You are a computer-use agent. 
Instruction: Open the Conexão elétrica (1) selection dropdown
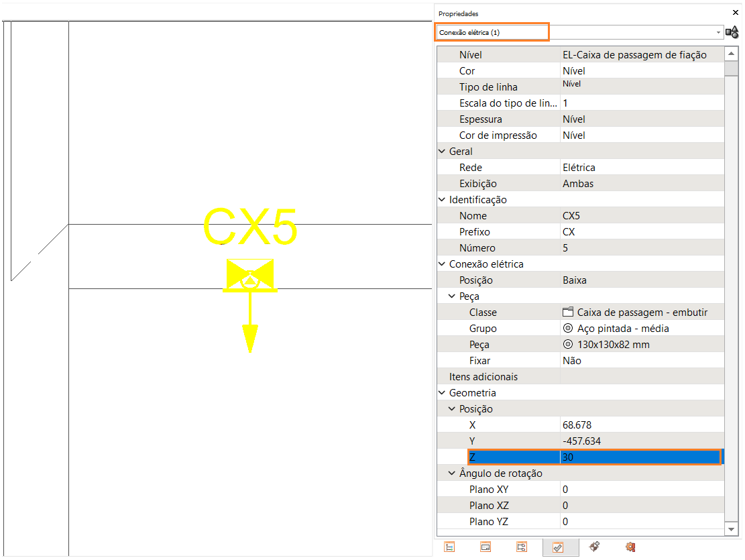pos(718,32)
